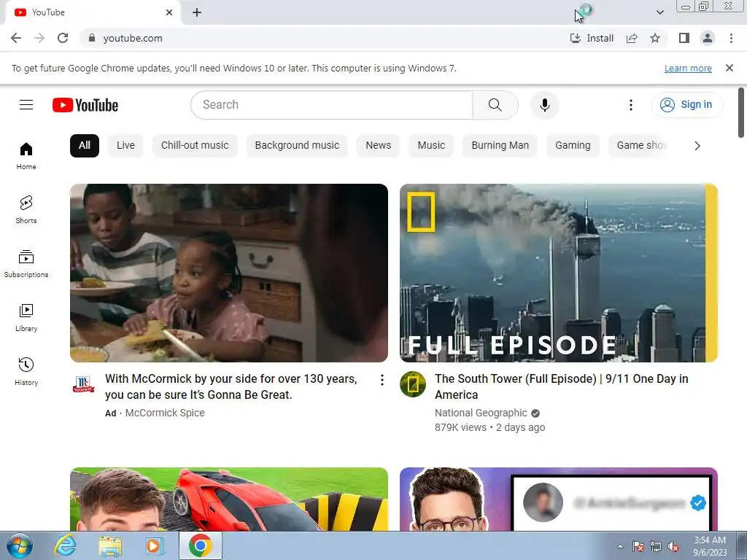
Task: Open Library in the sidebar
Action: click(x=26, y=318)
